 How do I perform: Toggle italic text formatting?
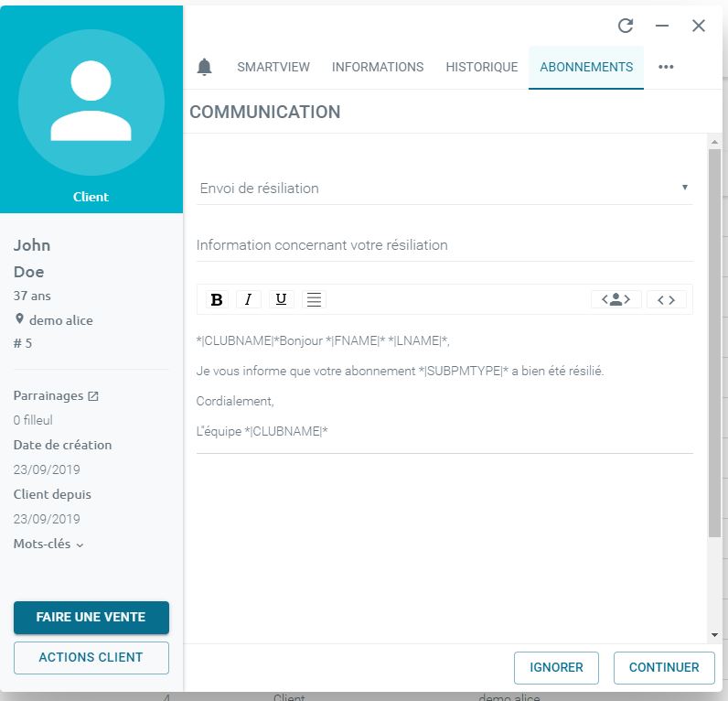pos(249,299)
